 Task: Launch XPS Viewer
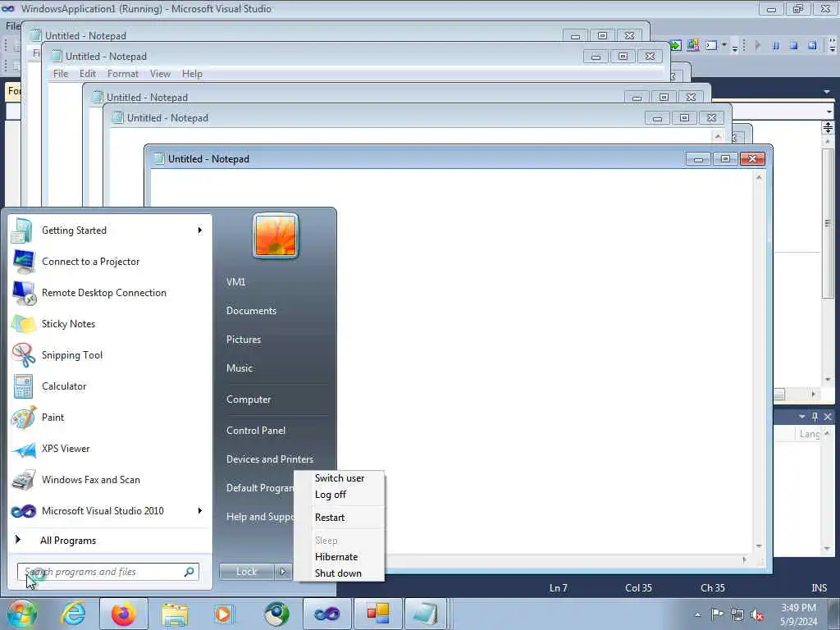pos(111,449)
